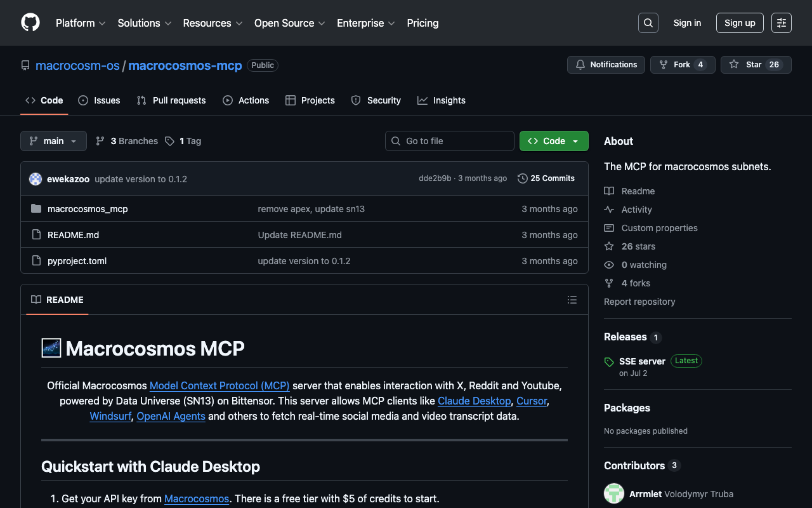Fork the repository
Image resolution: width=812 pixels, height=508 pixels.
(x=682, y=65)
